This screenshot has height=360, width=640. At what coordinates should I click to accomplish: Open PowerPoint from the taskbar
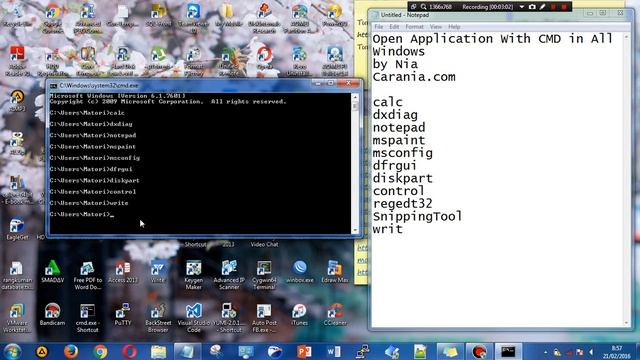pos(304,351)
